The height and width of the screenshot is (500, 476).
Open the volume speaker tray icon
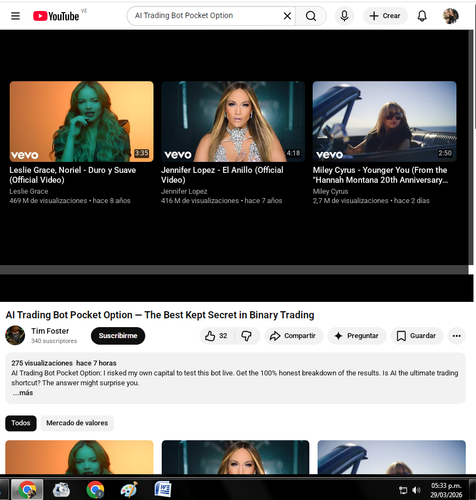416,490
